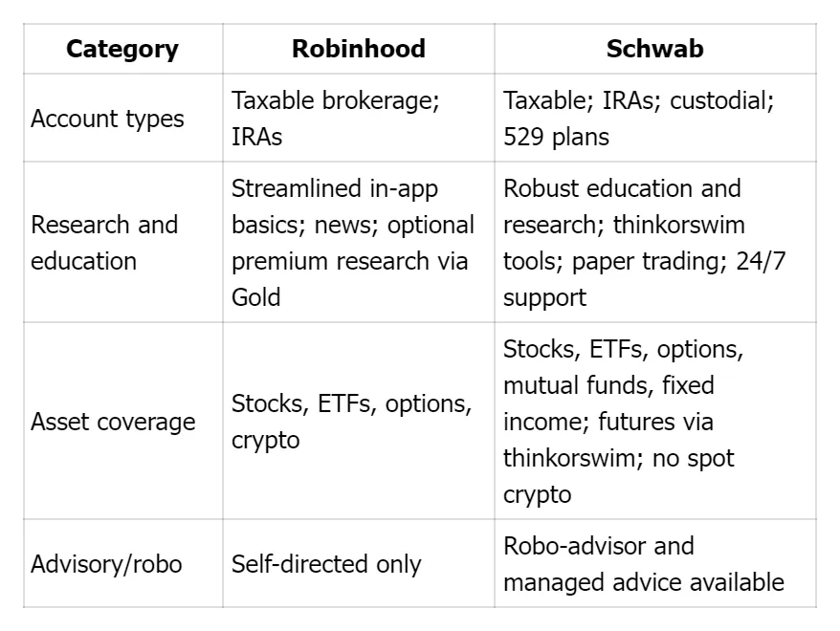Click the Robinhood column header
The height and width of the screenshot is (631, 840).
tap(358, 50)
